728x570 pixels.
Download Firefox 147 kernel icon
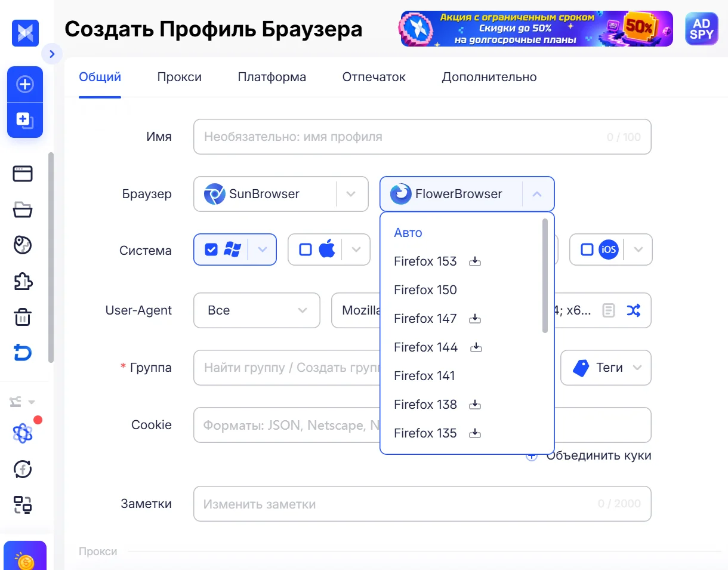pyautogui.click(x=475, y=319)
